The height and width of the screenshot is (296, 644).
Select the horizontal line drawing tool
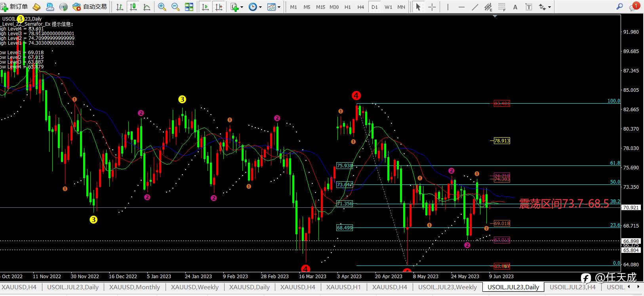pyautogui.click(x=461, y=7)
